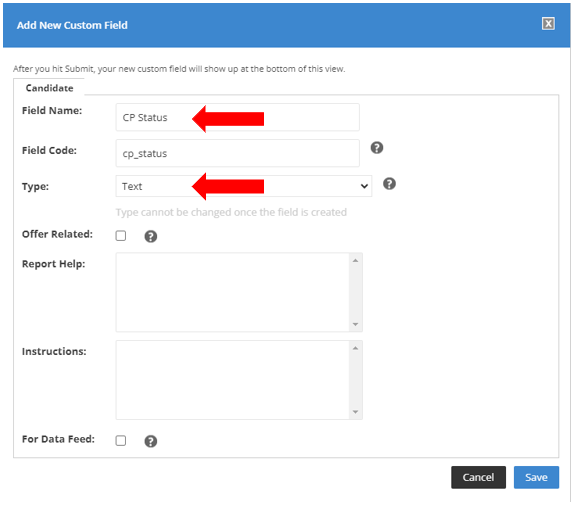
Task: Cancel adding the custom field
Action: 478,477
